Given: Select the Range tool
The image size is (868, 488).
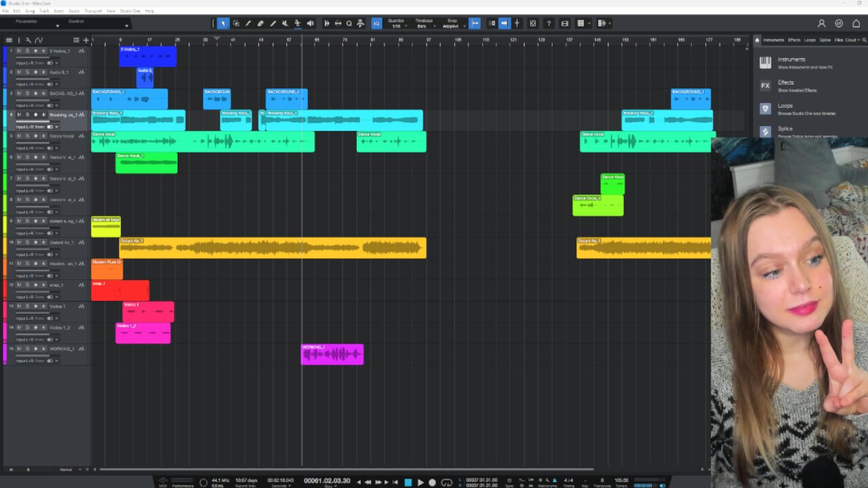Looking at the screenshot, I should 236,23.
